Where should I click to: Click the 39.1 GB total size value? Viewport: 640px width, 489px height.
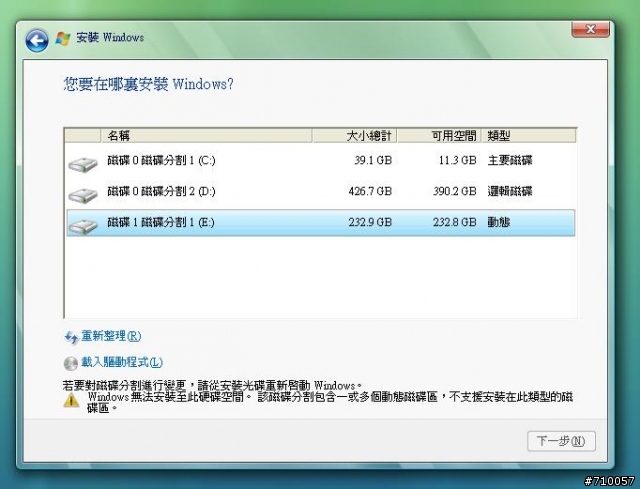[373, 160]
